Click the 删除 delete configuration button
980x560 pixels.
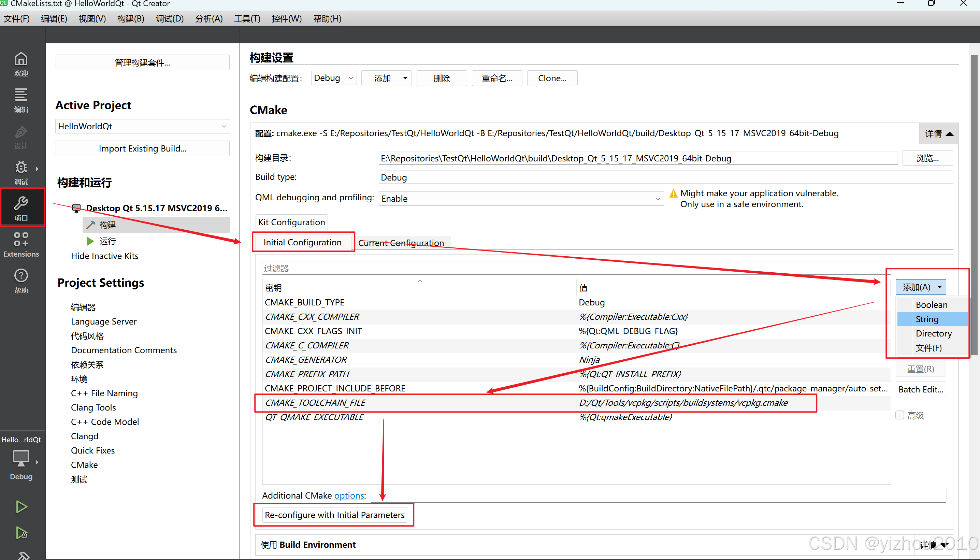pyautogui.click(x=441, y=78)
